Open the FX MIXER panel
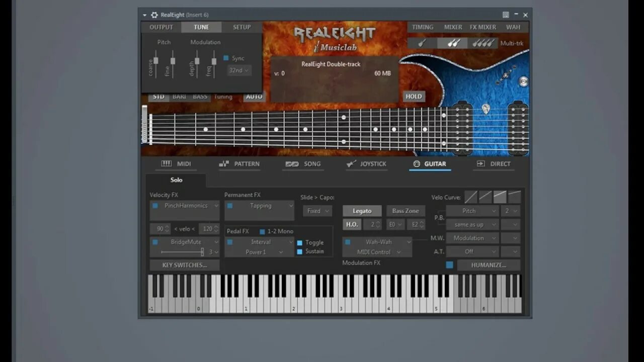This screenshot has height=362, width=644. pos(483,27)
